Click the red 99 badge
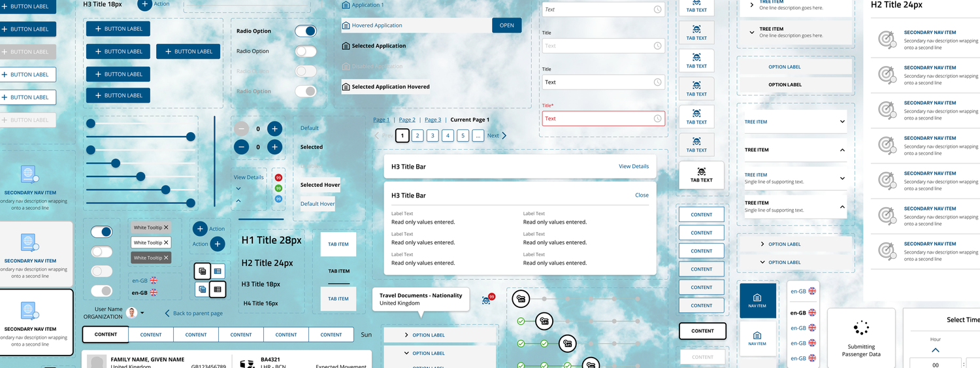 click(x=278, y=178)
